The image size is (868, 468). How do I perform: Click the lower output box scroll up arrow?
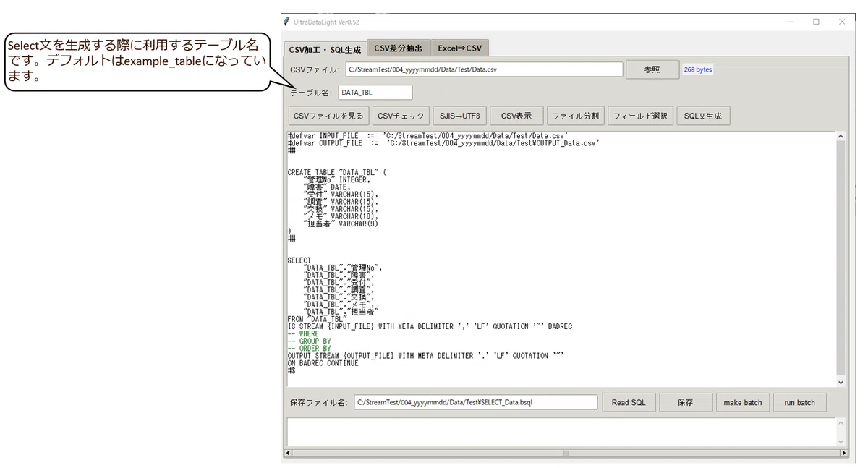[x=841, y=422]
